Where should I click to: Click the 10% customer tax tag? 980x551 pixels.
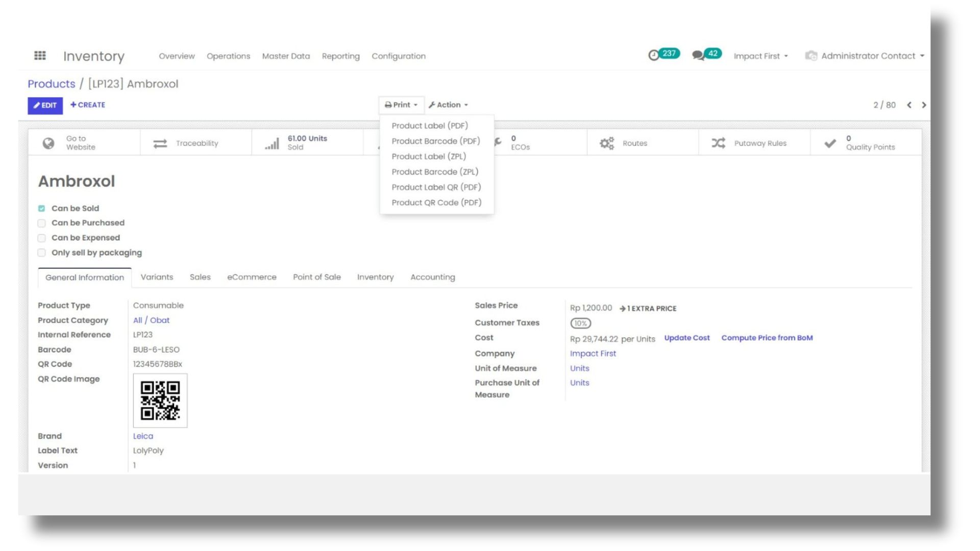580,323
